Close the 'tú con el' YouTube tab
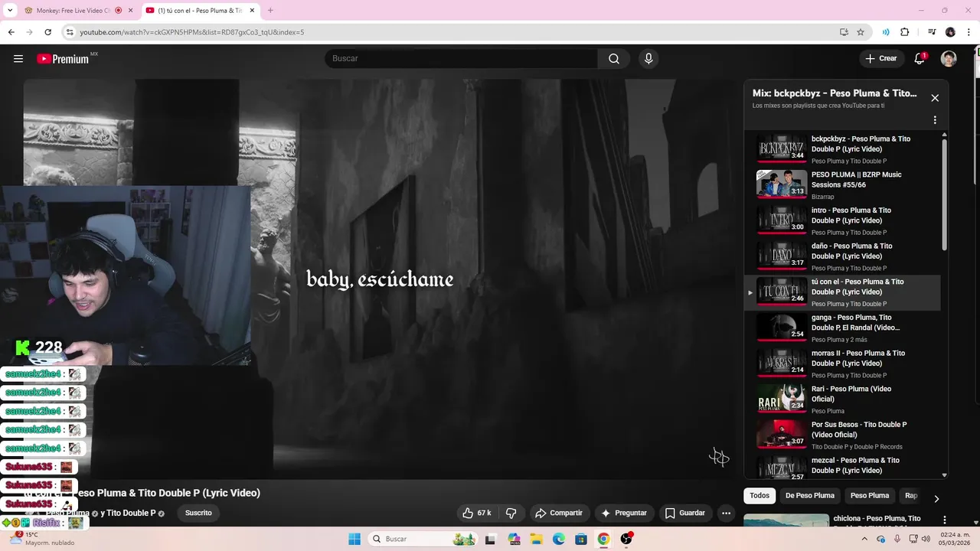The height and width of the screenshot is (551, 980). point(252,11)
